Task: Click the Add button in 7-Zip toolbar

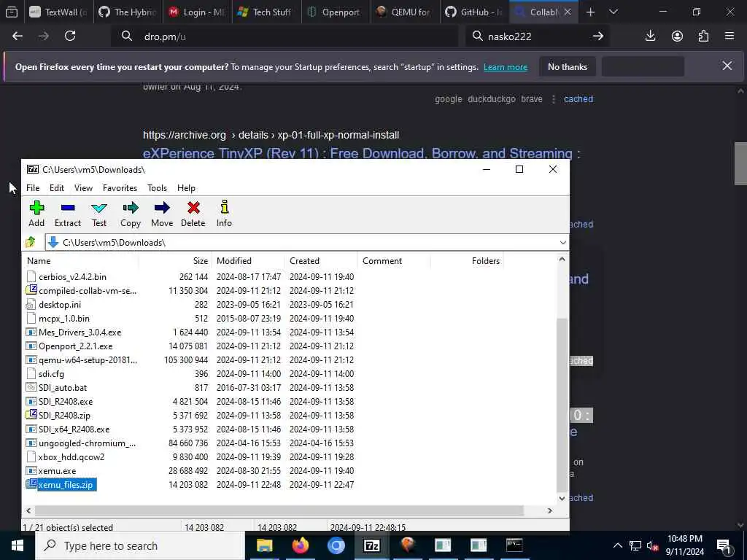Action: tap(36, 214)
